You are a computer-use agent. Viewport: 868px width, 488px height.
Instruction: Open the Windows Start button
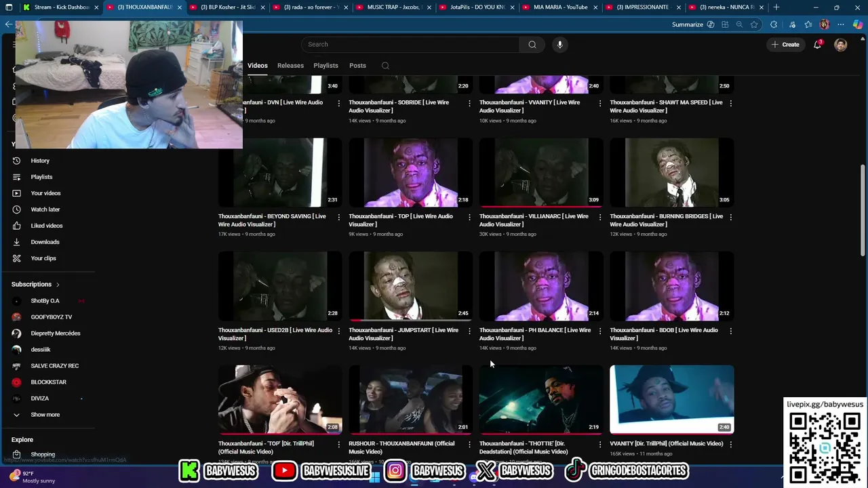point(375,477)
